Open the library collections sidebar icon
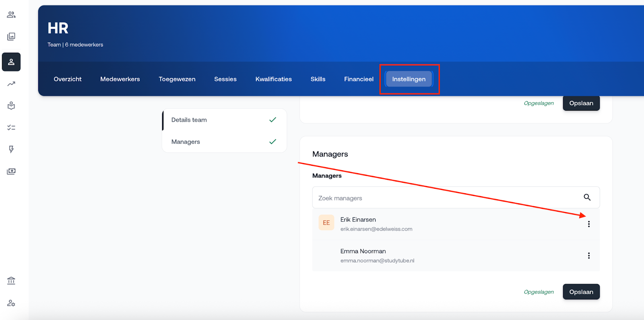Viewport: 644px width, 320px height. click(x=11, y=37)
